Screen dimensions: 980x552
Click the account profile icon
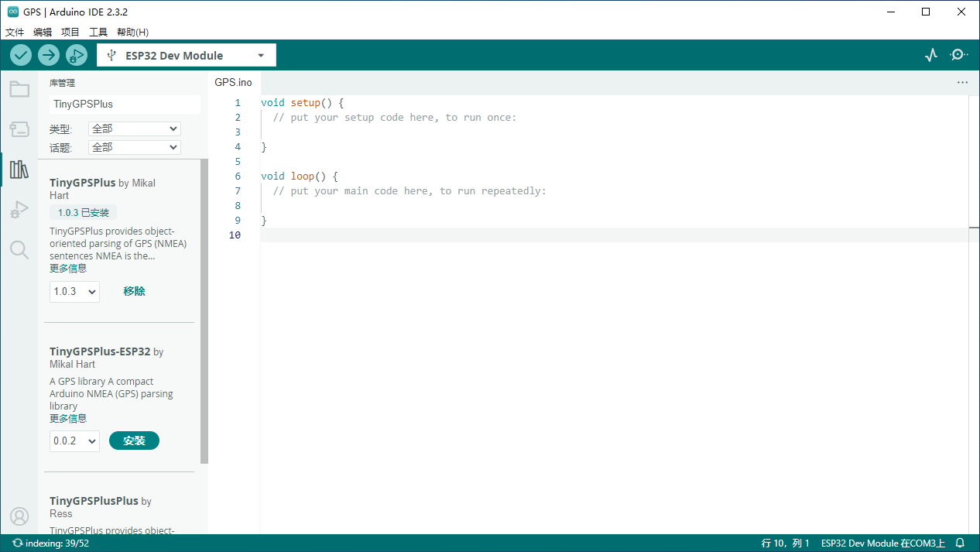point(19,516)
